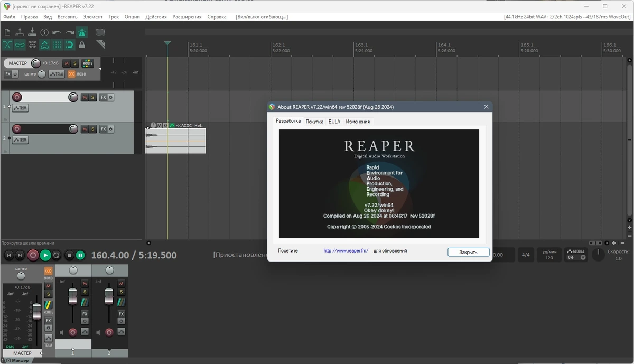
Task: Click the transport Record button
Action: click(x=33, y=255)
